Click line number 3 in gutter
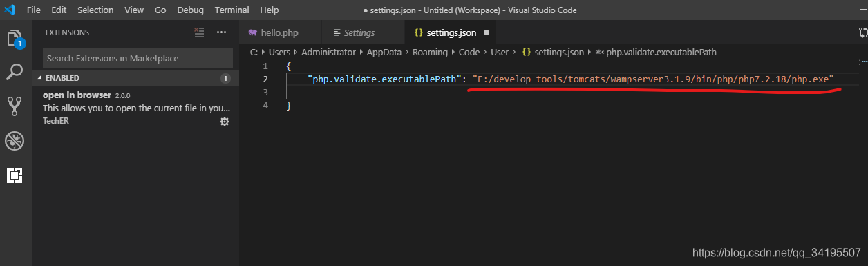 pos(265,92)
